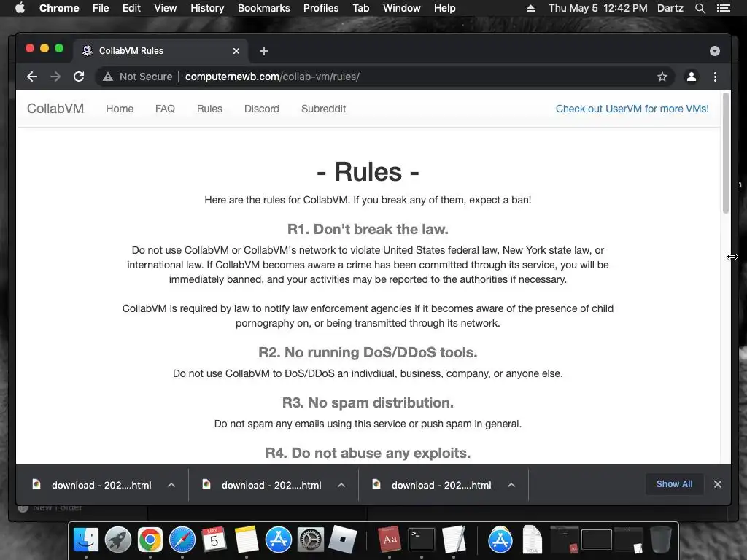Click the page's vertical scrollbar thumb

click(x=726, y=153)
